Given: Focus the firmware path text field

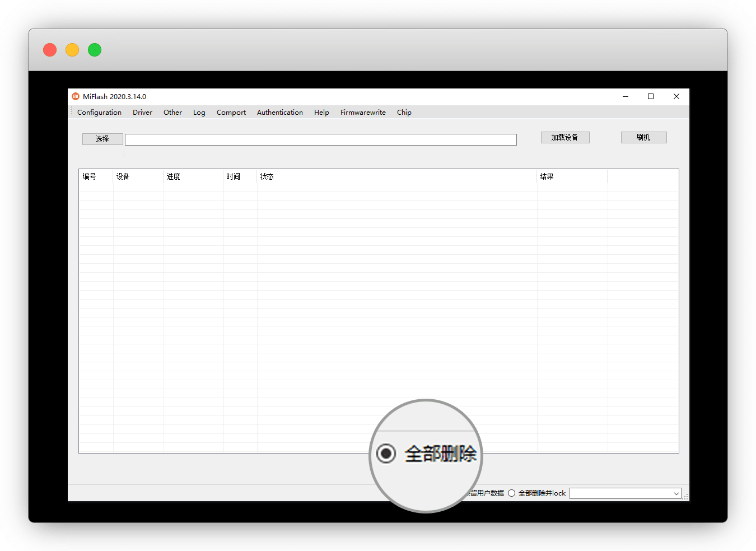Looking at the screenshot, I should click(x=320, y=139).
